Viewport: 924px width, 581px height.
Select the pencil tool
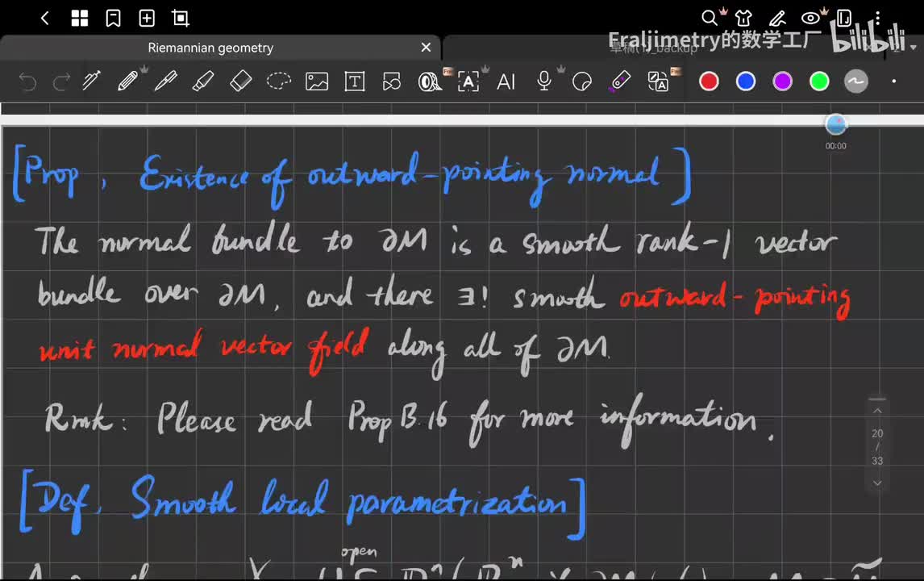coord(128,81)
